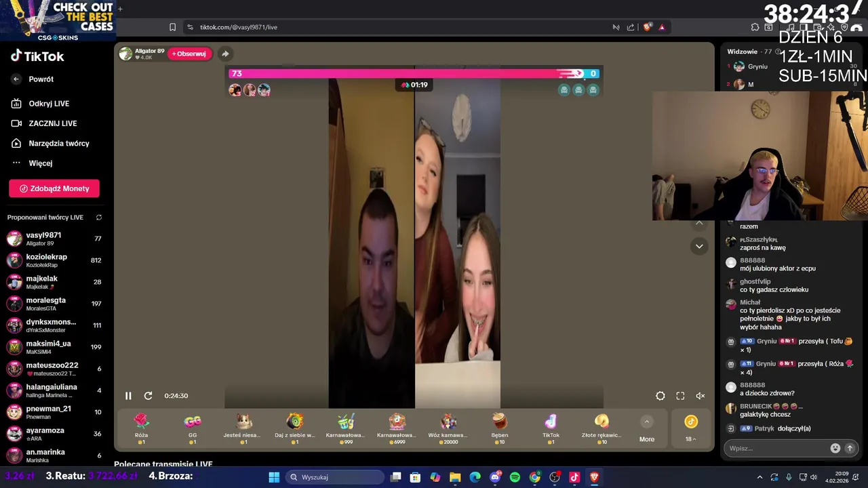Reload the live stream player
This screenshot has height=488, width=868.
pyautogui.click(x=148, y=396)
